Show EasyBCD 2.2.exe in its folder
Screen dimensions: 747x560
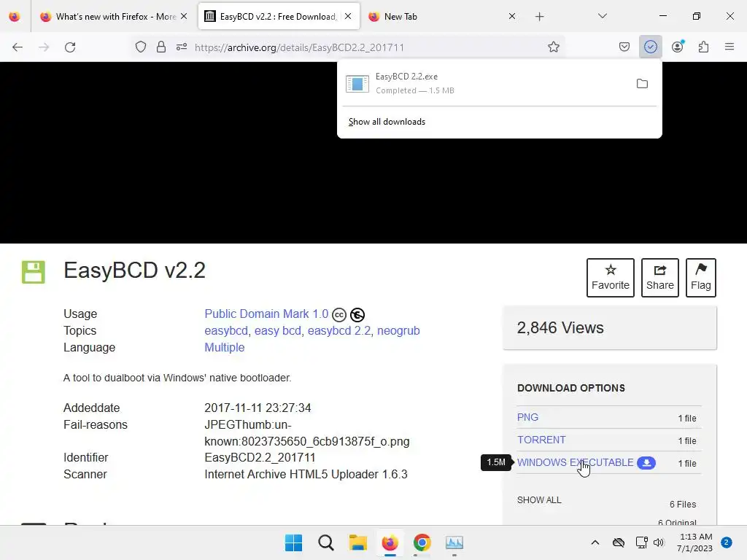tap(642, 84)
